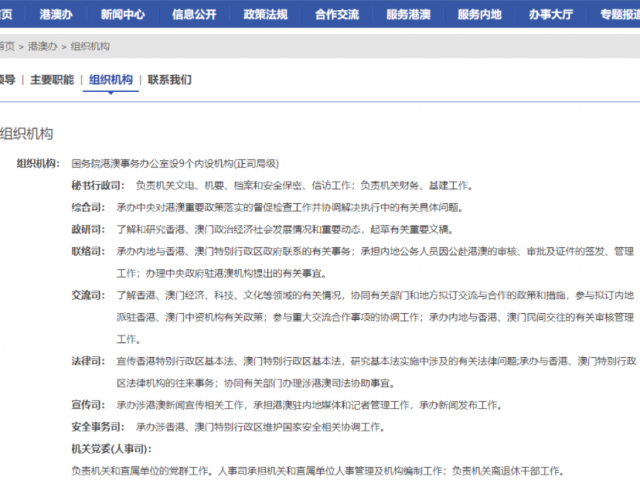Open the 信息公开 section
Viewport: 640px width, 480px height.
point(194,15)
